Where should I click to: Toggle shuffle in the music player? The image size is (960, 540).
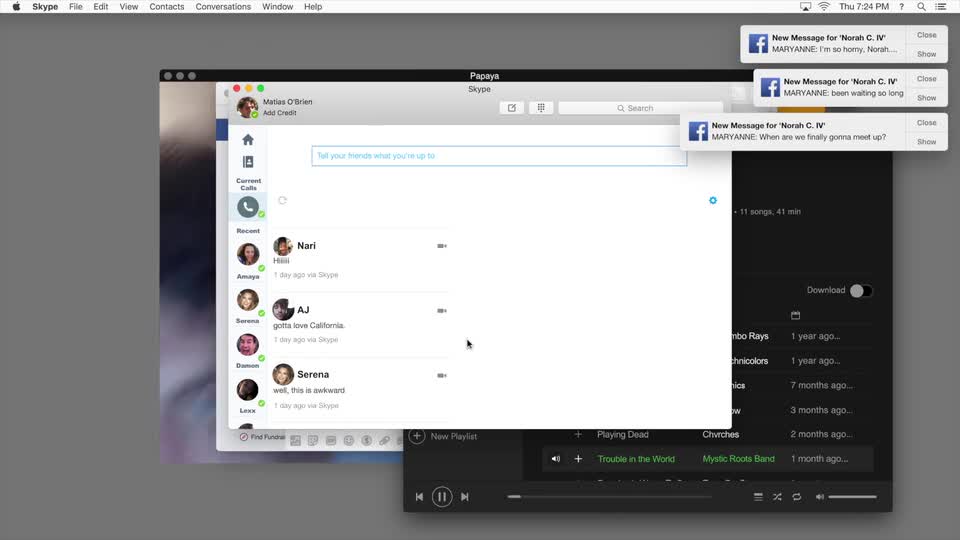777,497
